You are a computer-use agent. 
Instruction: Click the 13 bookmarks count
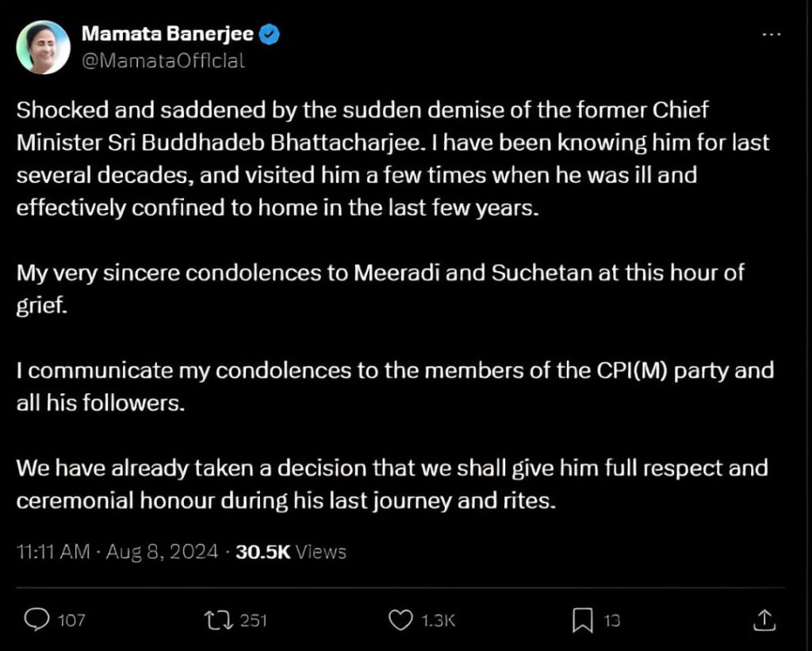(x=611, y=621)
